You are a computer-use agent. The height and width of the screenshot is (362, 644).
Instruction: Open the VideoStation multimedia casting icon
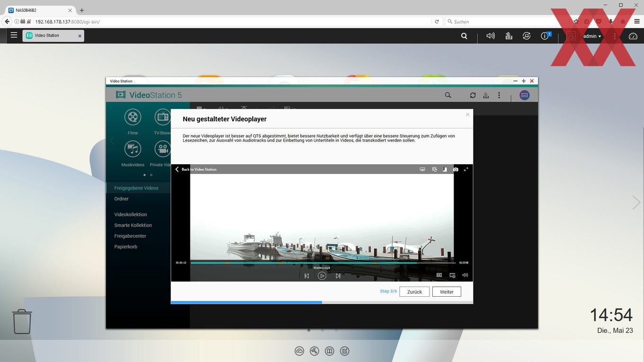[x=524, y=95]
